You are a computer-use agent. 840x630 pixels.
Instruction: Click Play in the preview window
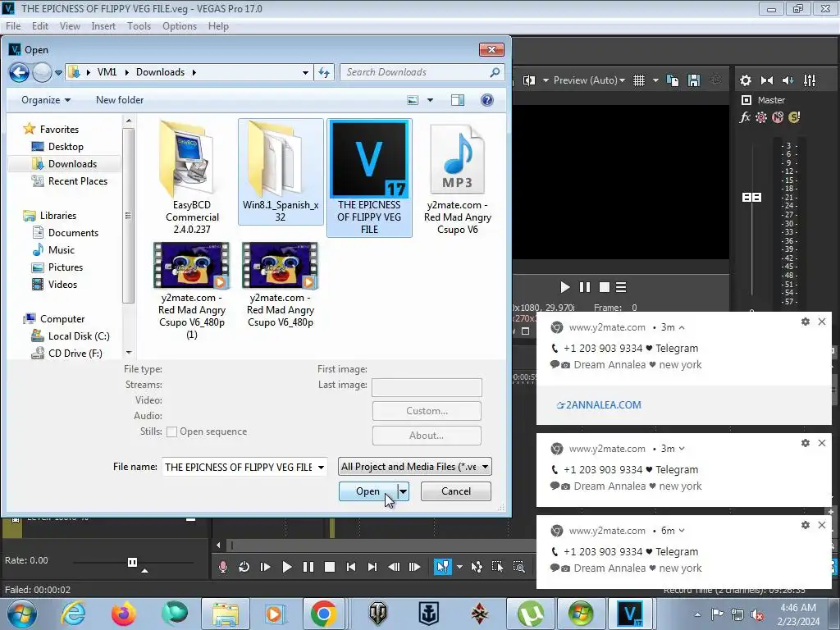coord(564,287)
